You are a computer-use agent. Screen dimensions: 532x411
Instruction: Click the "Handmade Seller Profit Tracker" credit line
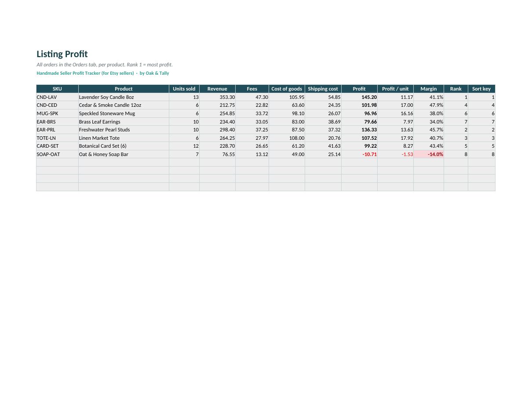[x=103, y=73]
